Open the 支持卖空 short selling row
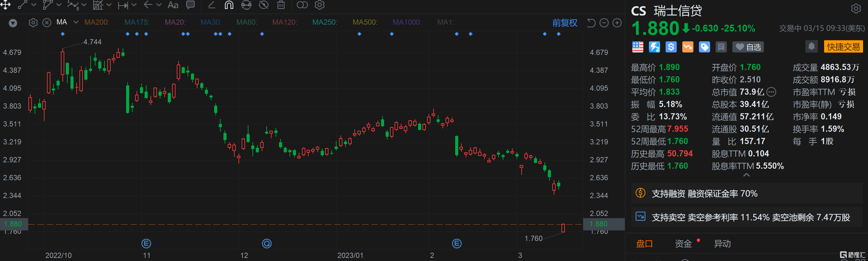The width and height of the screenshot is (868, 261). coord(747,217)
